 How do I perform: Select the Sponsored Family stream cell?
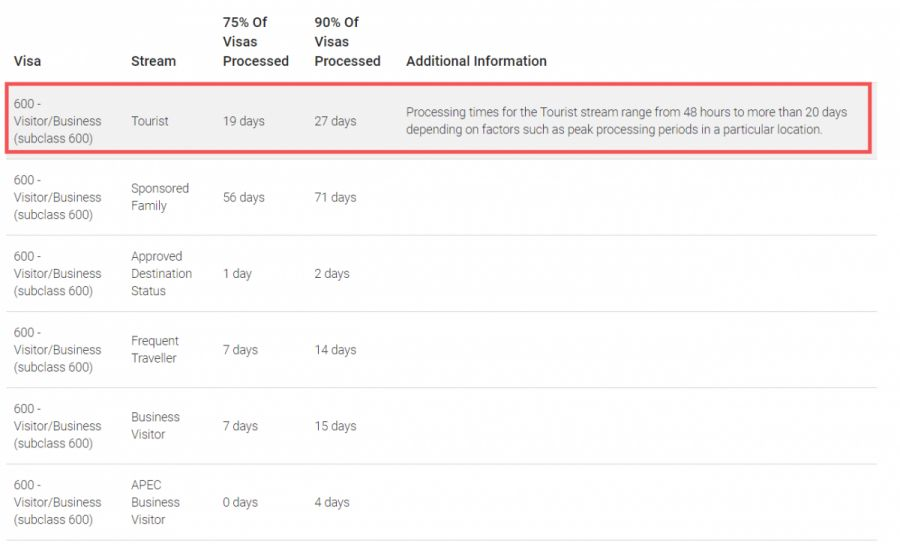click(x=160, y=197)
